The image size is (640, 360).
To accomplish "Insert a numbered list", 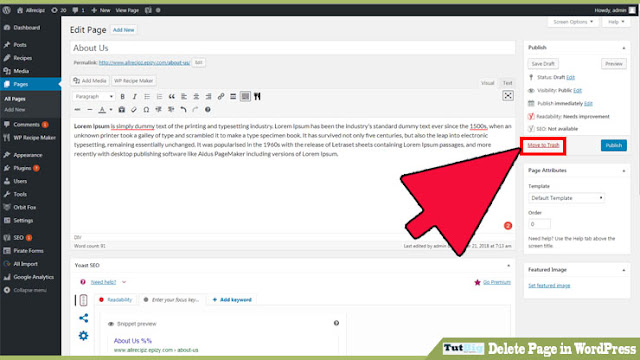I will (159, 96).
